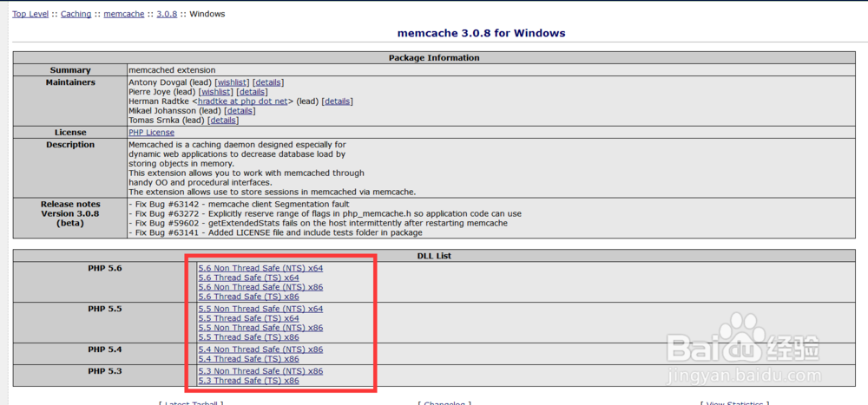
Task: Click the 'PHP 5.4' row label
Action: click(x=105, y=349)
